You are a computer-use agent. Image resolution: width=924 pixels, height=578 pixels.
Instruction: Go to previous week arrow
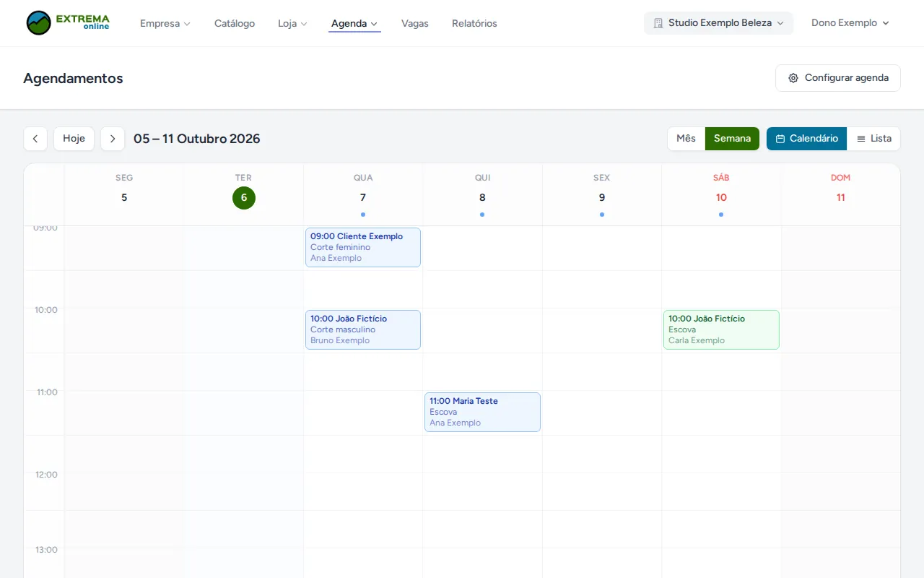[35, 139]
